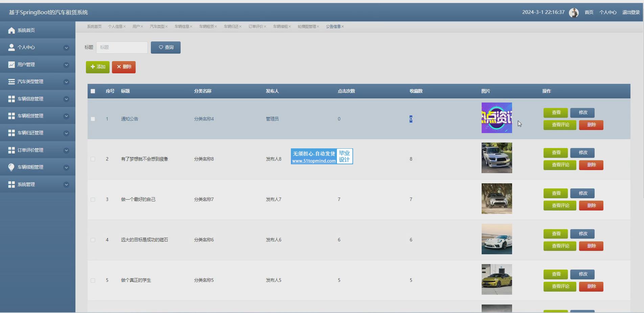Close the 汽车类型 tab

coord(166,26)
